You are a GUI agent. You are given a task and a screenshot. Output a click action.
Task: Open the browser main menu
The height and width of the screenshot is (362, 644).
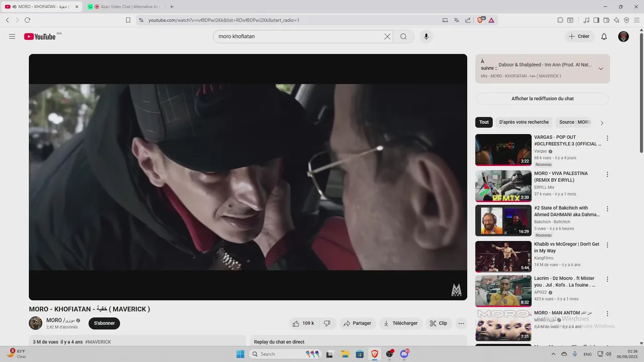(636, 20)
